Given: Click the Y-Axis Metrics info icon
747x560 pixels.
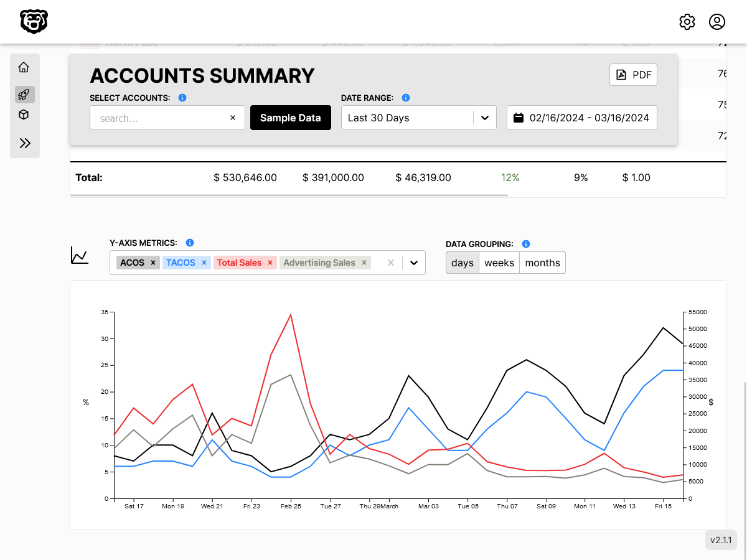Looking at the screenshot, I should point(190,243).
